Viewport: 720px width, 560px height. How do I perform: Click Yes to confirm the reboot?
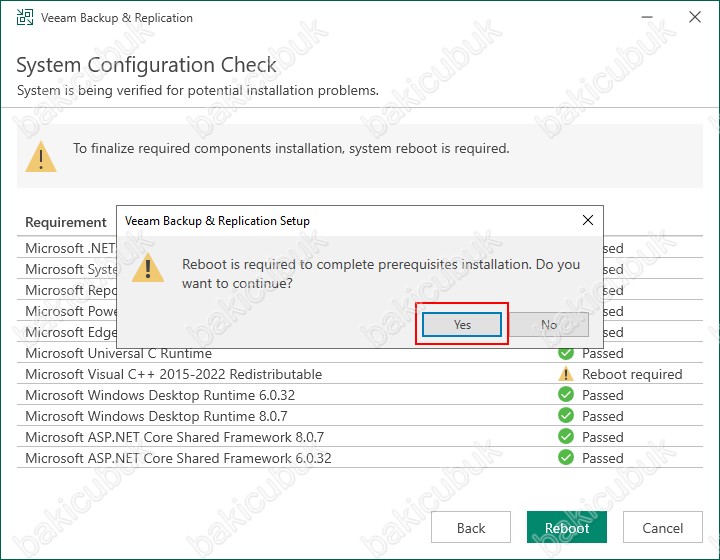coord(461,325)
